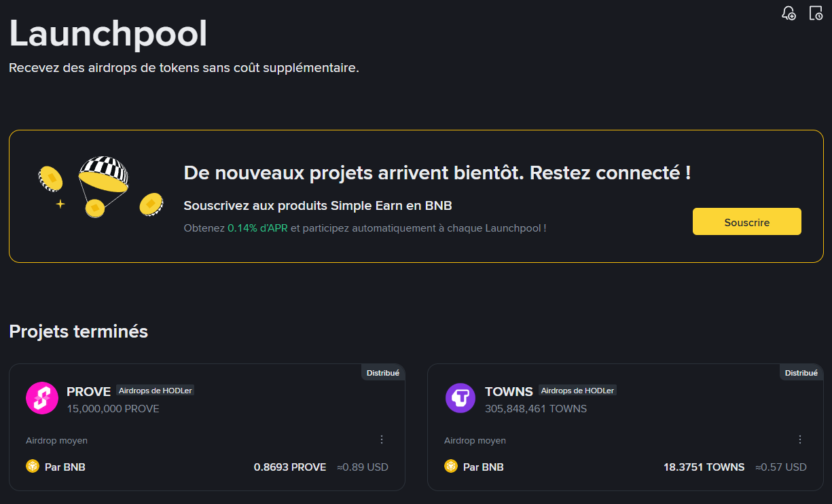This screenshot has width=832, height=504.
Task: Click the Souscrire button
Action: pyautogui.click(x=747, y=221)
